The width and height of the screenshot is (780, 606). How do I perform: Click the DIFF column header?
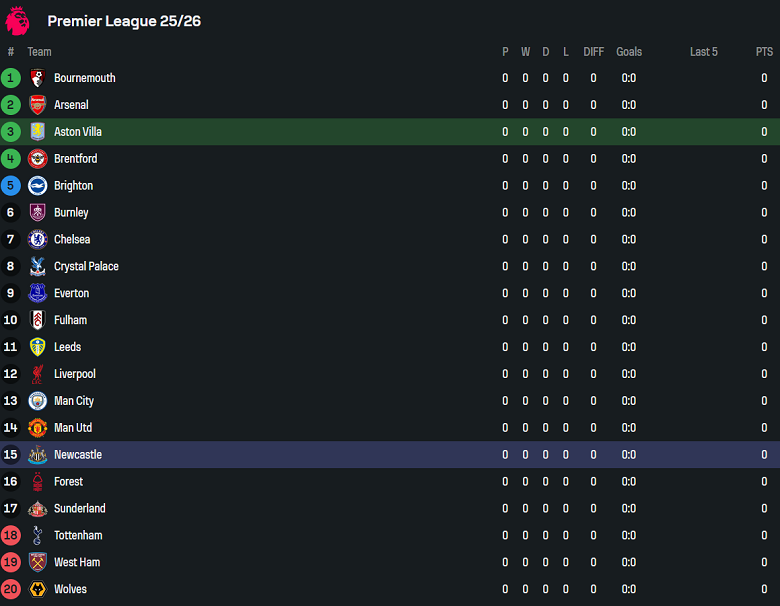[593, 52]
